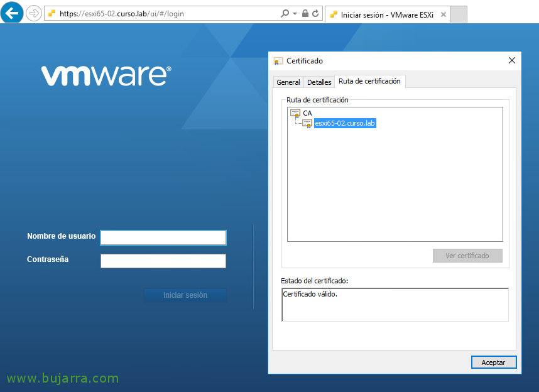Image resolution: width=539 pixels, height=392 pixels.
Task: Click the Certificado dialog title icon
Action: 278,61
